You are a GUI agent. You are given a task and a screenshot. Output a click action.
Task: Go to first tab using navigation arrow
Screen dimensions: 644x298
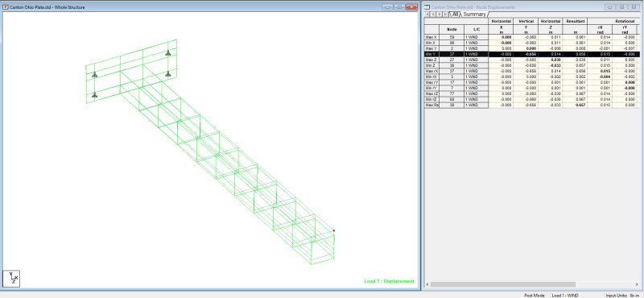click(427, 14)
